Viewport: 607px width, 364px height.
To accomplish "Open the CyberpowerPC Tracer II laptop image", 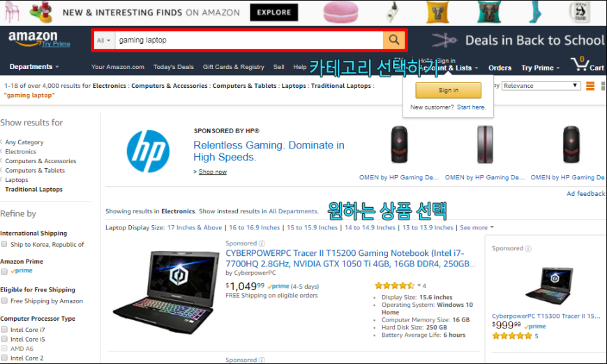I will [165, 293].
